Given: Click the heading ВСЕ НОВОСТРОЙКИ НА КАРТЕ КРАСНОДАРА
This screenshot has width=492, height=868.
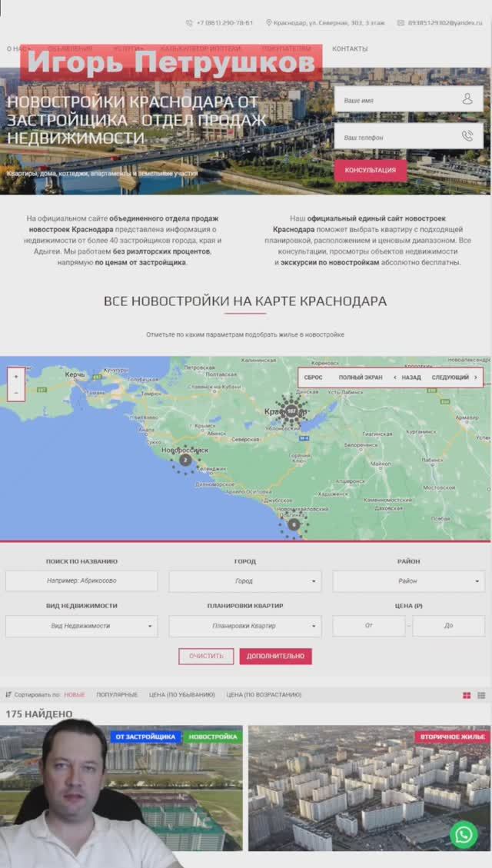Looking at the screenshot, I should coord(245,301).
